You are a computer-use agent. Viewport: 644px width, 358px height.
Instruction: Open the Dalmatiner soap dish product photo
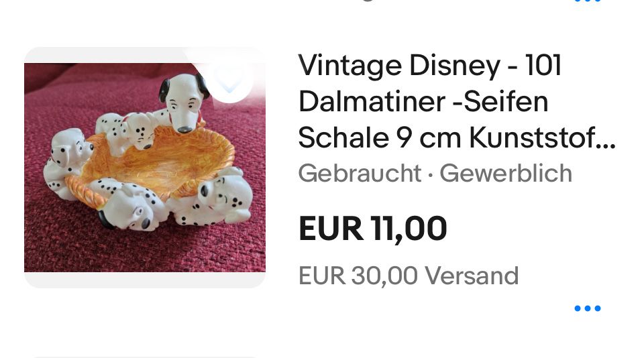point(145,168)
